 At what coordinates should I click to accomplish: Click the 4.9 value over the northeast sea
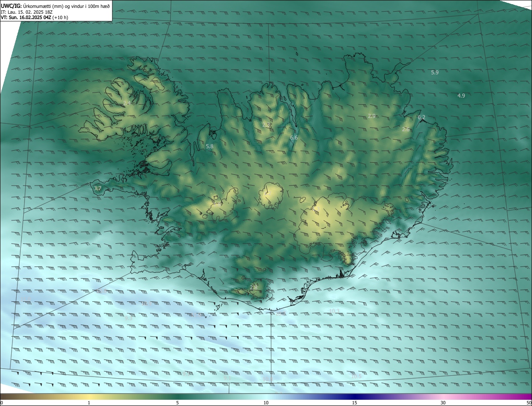click(461, 95)
